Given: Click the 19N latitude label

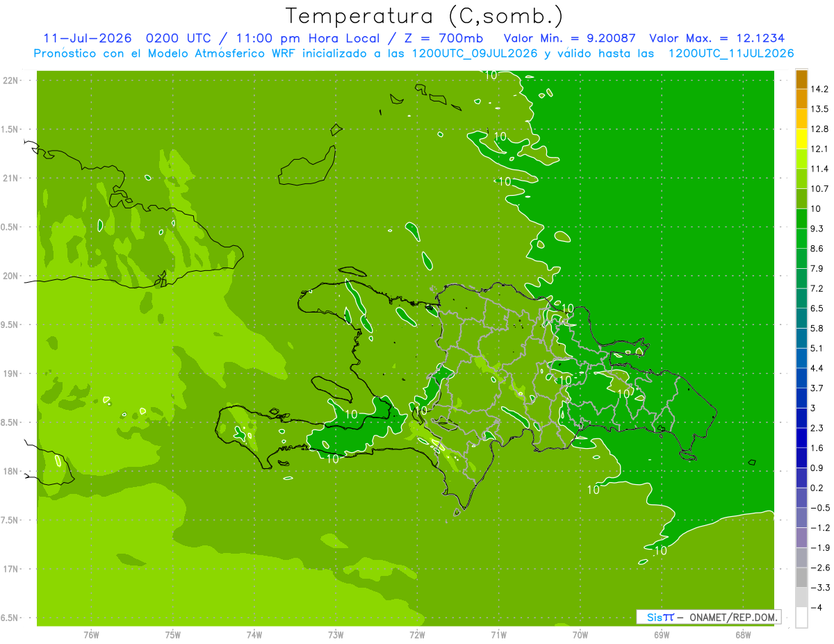Looking at the screenshot, I should tap(11, 374).
